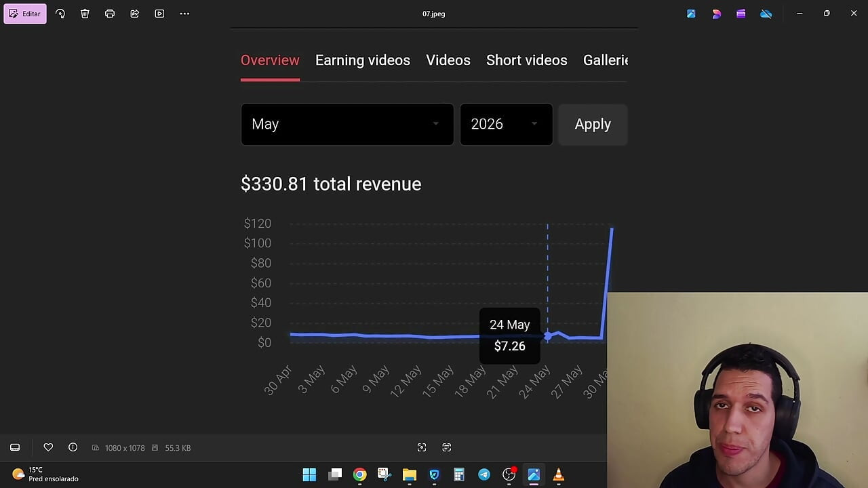
Task: Open Microsoft Designer from the title bar
Action: tap(716, 14)
